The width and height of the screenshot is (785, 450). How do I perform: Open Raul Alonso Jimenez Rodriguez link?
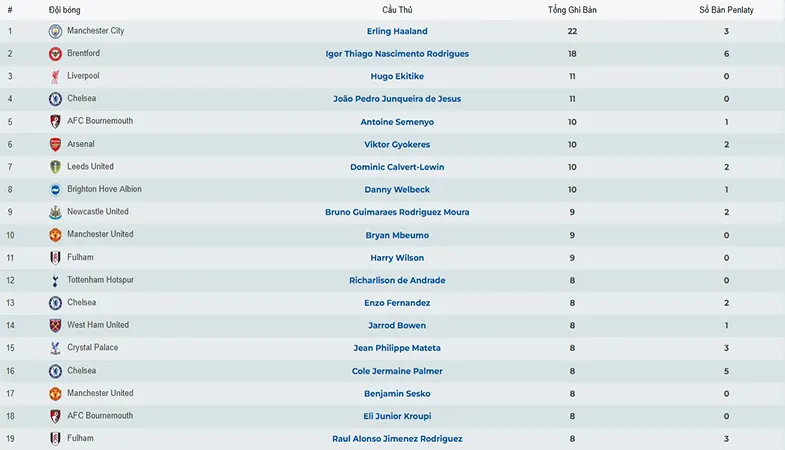(397, 438)
